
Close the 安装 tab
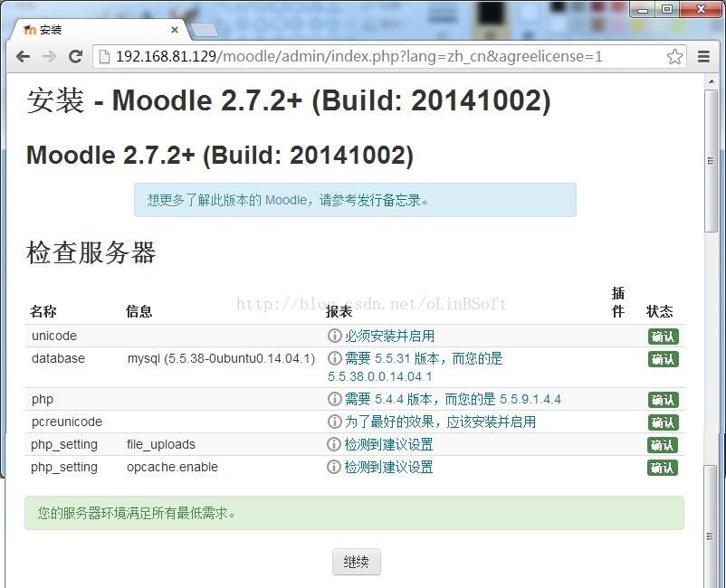(x=175, y=30)
